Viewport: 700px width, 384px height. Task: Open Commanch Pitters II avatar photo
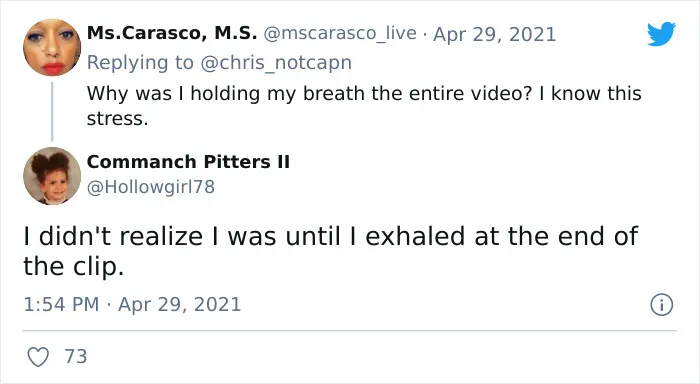(x=52, y=176)
